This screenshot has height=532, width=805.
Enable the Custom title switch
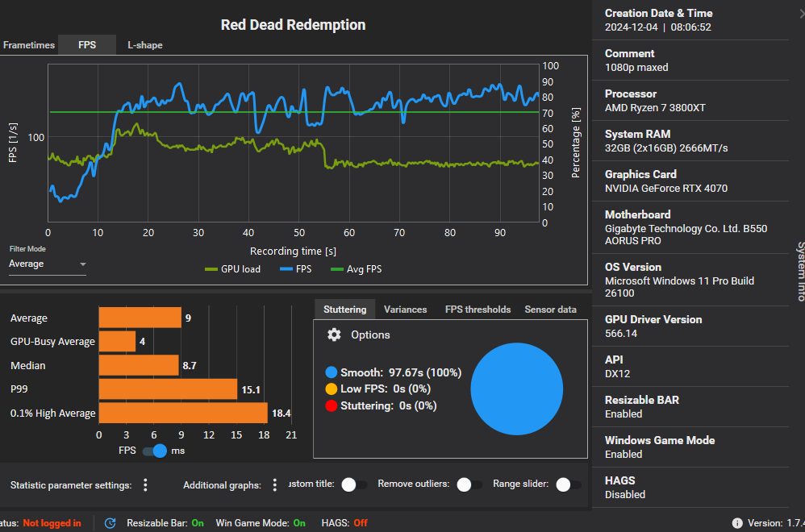pos(354,484)
